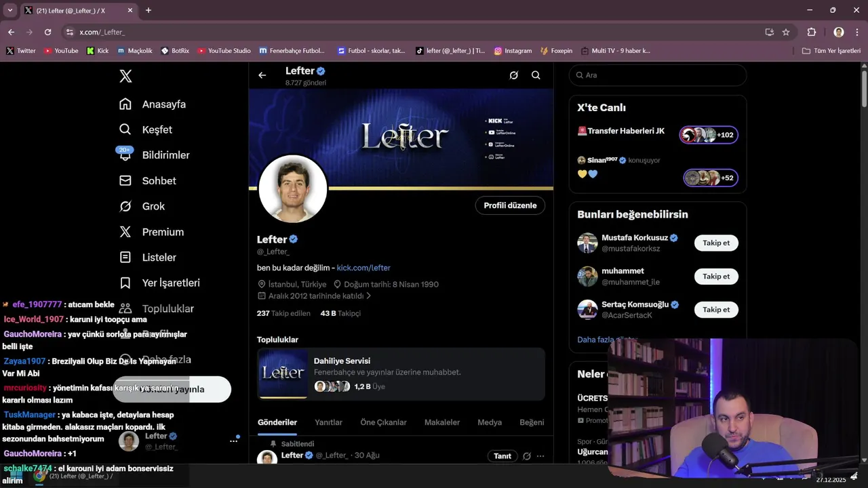Open the Fenerbahçe Futbol bookmark
868x488 pixels.
point(292,51)
